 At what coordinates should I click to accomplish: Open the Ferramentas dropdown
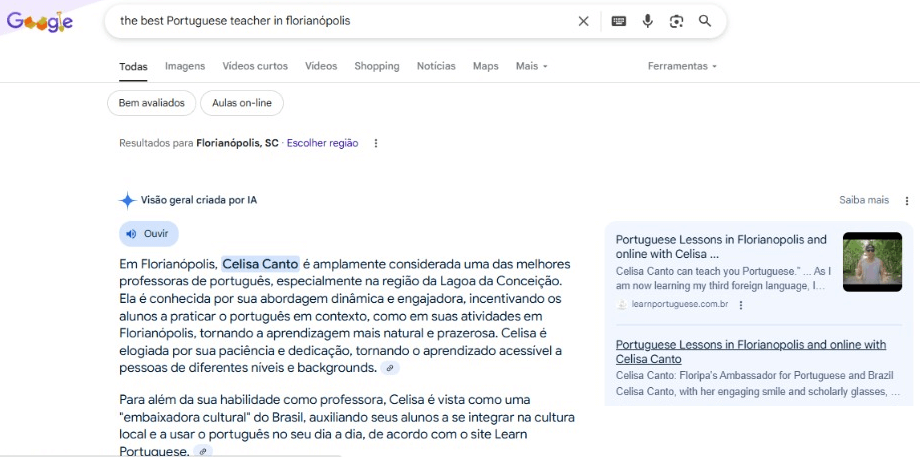(x=682, y=66)
